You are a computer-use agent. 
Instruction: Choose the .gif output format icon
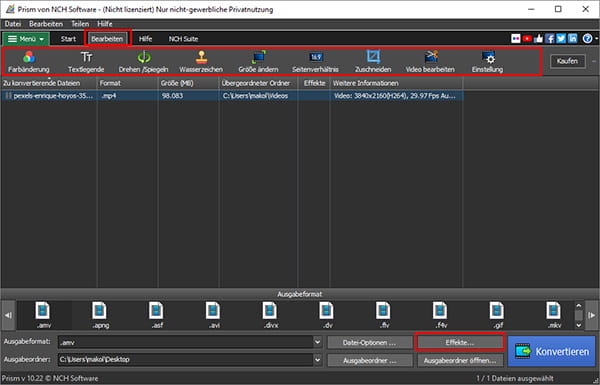(497, 315)
